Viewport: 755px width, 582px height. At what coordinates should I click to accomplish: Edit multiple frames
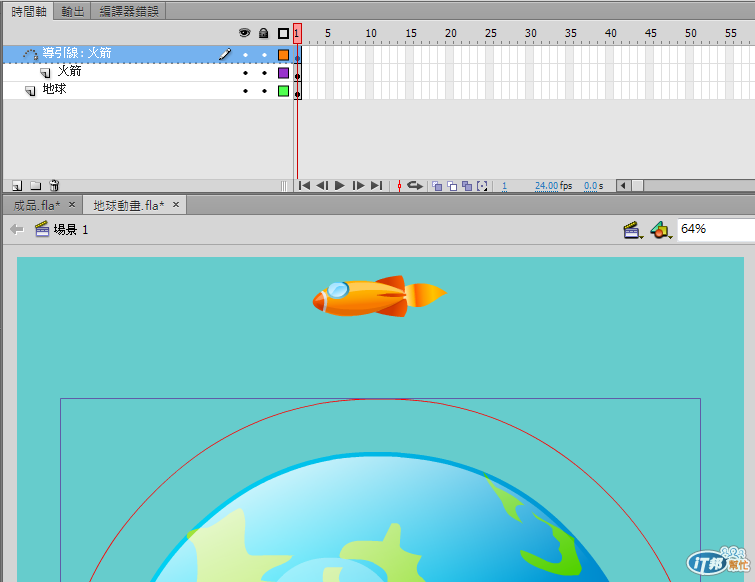467,186
